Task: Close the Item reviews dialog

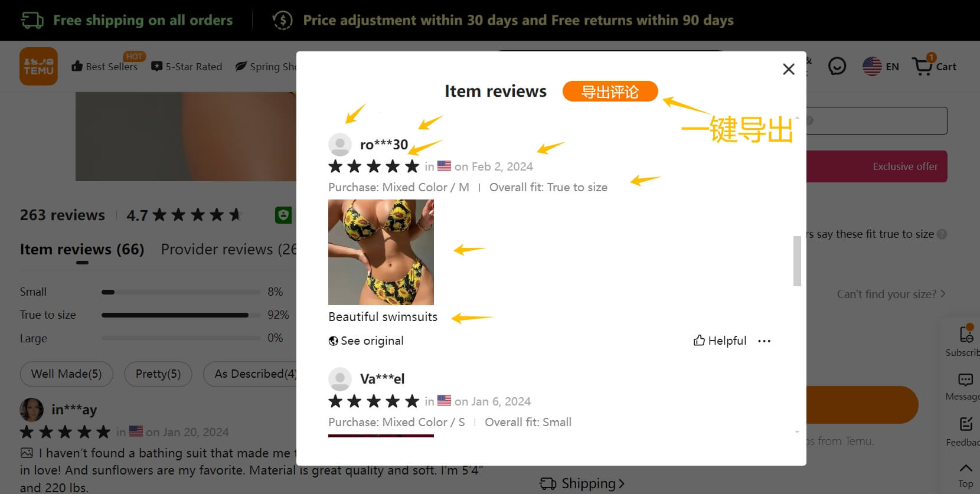Action: (789, 69)
